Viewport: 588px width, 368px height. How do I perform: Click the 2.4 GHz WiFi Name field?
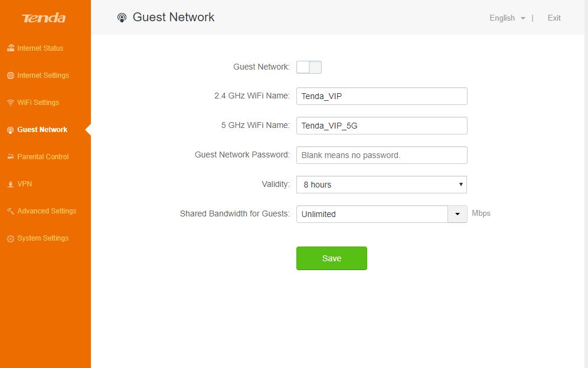[x=382, y=96]
